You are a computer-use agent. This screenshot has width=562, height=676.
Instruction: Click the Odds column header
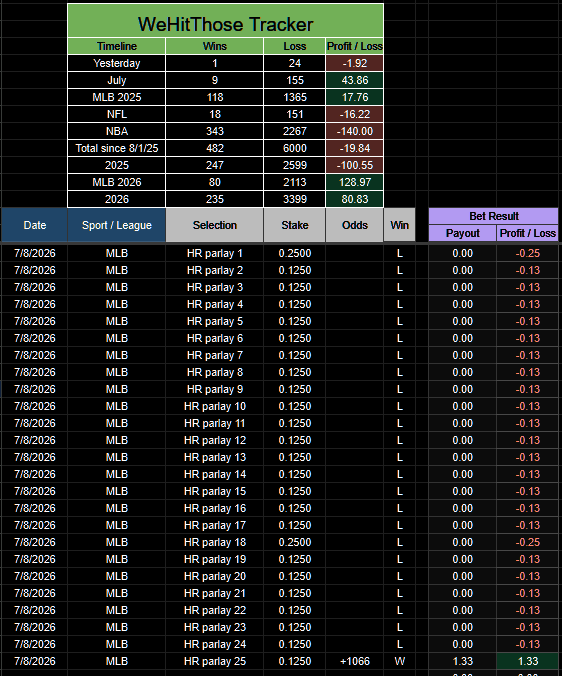pos(355,225)
